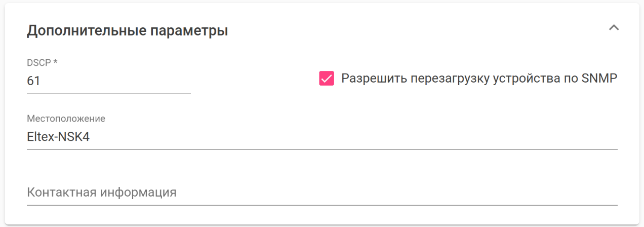This screenshot has height=227, width=644.
Task: Click the Разрешить перезагрузку устройства по SNMP label
Action: coord(479,79)
